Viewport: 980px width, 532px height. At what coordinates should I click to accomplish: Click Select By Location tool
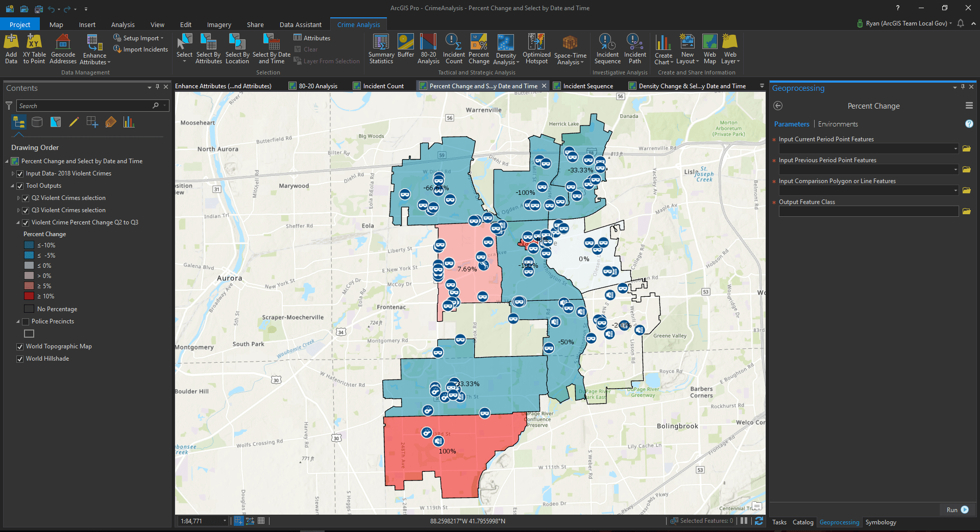tap(237, 49)
